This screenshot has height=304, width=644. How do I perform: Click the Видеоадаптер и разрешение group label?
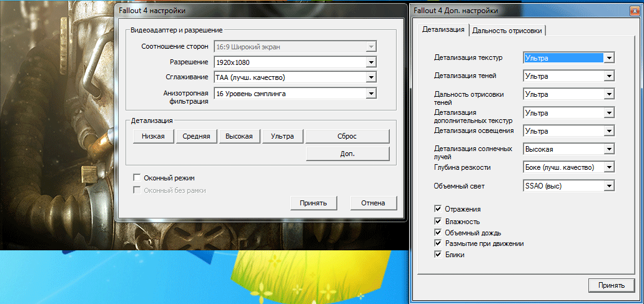tap(177, 29)
